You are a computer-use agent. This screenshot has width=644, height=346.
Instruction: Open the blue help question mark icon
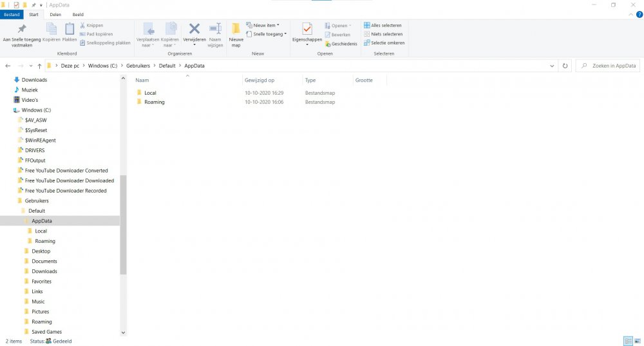pyautogui.click(x=638, y=14)
